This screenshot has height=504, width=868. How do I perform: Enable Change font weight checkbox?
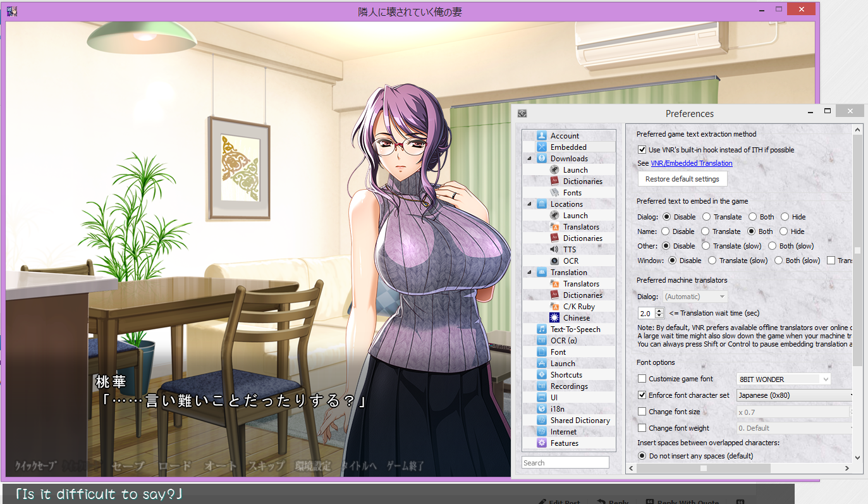pos(642,428)
